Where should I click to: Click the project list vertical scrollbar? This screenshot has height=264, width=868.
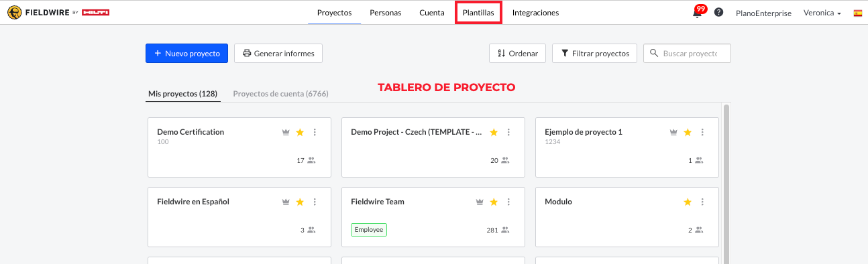coord(726,181)
